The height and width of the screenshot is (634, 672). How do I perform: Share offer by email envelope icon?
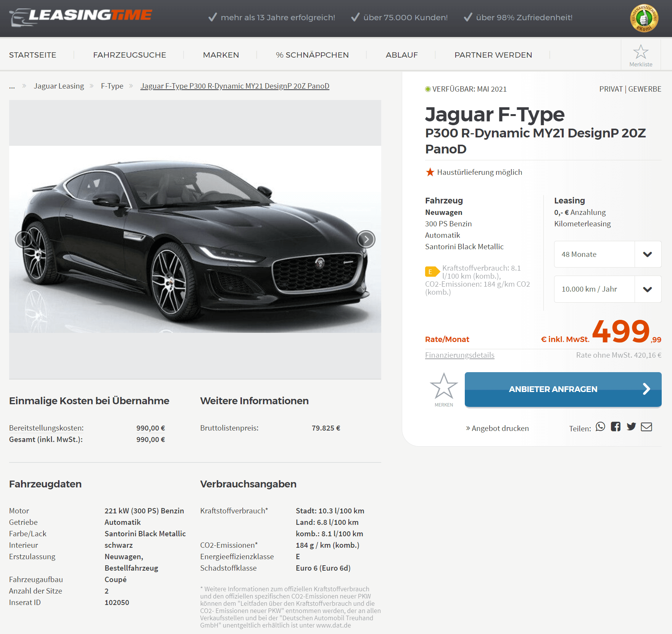point(646,427)
